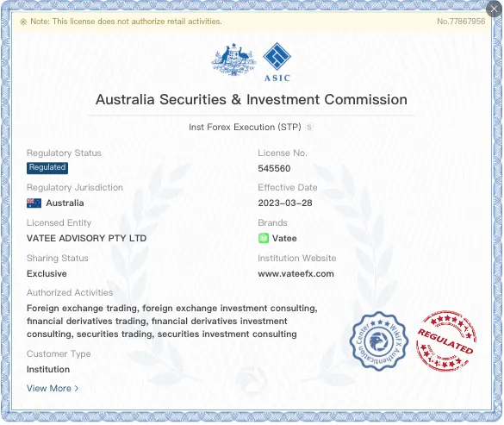The height and width of the screenshot is (425, 504).
Task: Click the VATEE ADVISORY PTY LTD entity name
Action: click(x=86, y=239)
